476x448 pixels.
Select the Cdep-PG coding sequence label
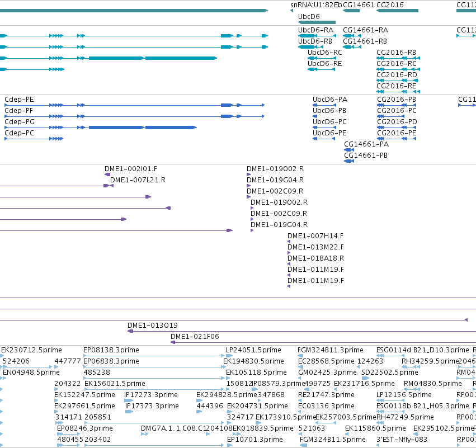click(20, 122)
